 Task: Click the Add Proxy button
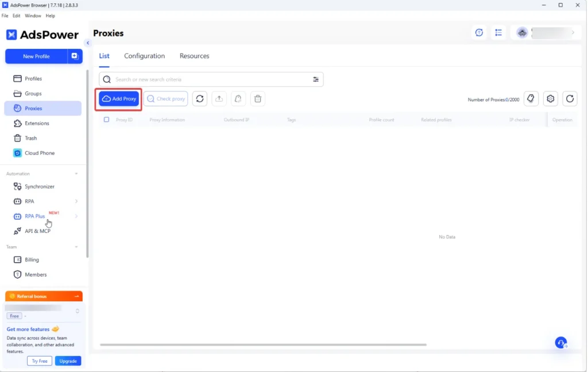[118, 98]
